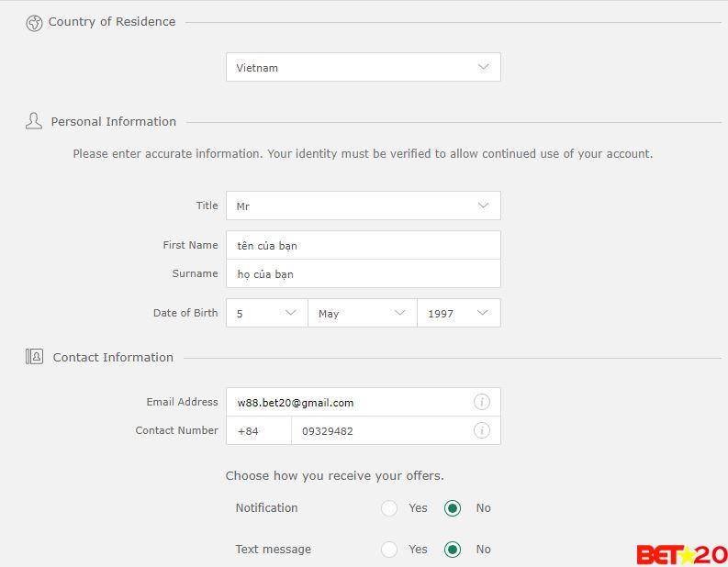728x567 pixels.
Task: Click the Contact Number input field
Action: tap(381, 430)
